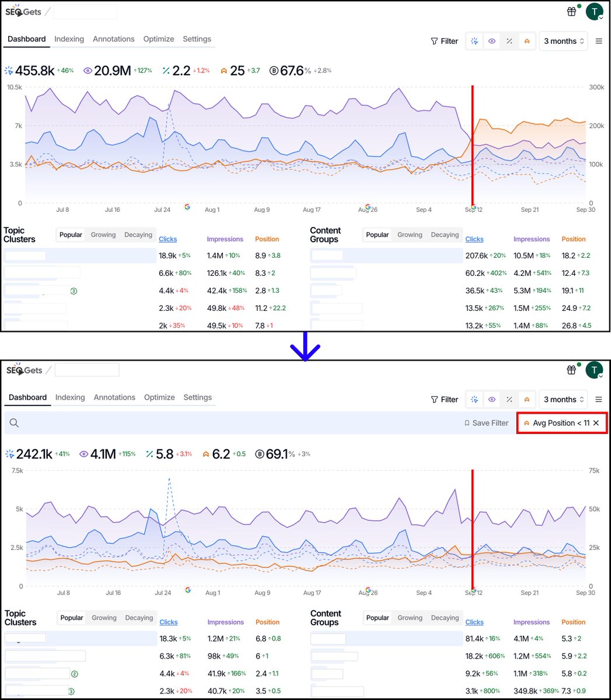The height and width of the screenshot is (700, 611).
Task: Open the blank site selector box next to lower logo
Action: [87, 370]
